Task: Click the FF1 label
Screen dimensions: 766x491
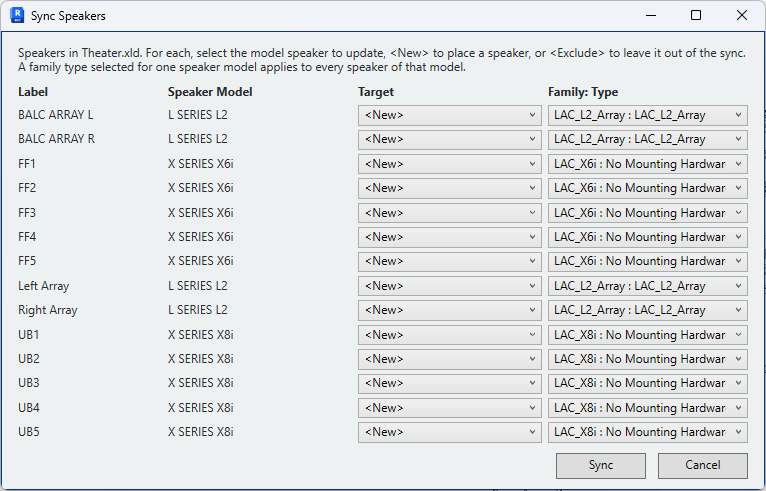Action: [27, 164]
